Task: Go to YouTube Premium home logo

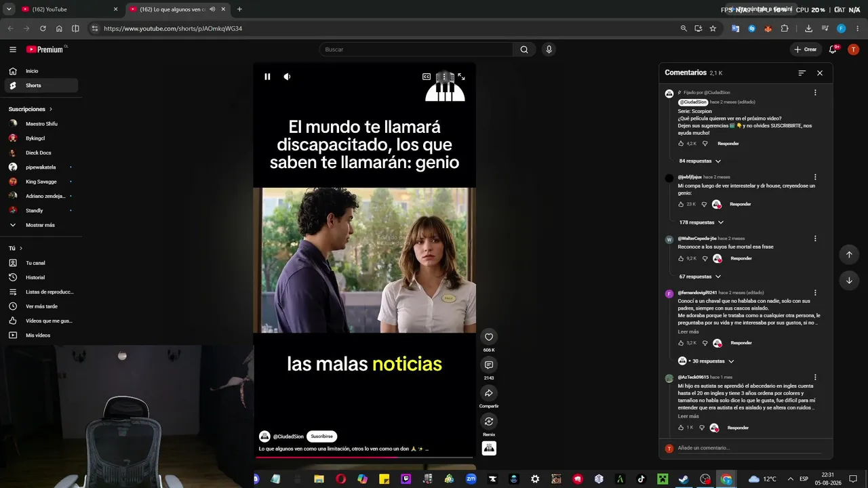Action: tap(45, 49)
